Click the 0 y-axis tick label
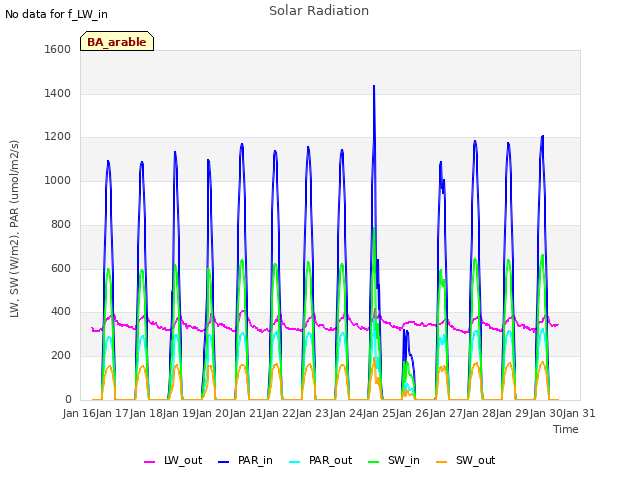Viewport: 640px width, 480px height. (68, 400)
